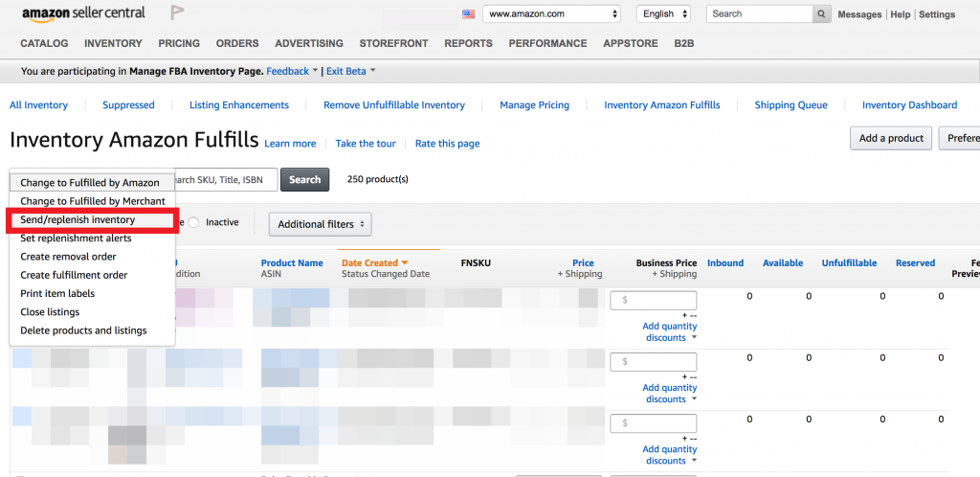The image size is (980, 477).
Task: Click Rate this page link
Action: click(x=448, y=144)
